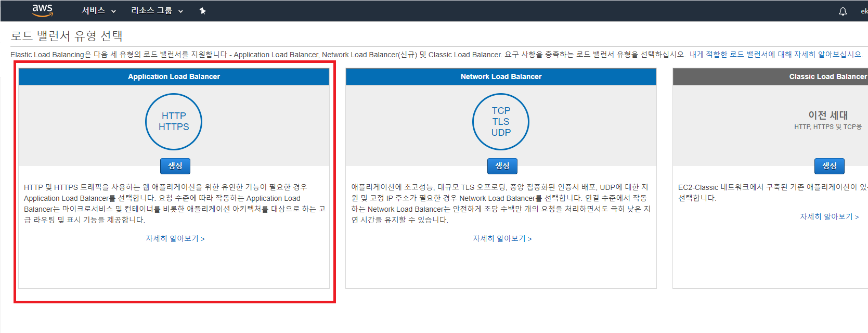Select the Network Load Balancer header

click(501, 76)
